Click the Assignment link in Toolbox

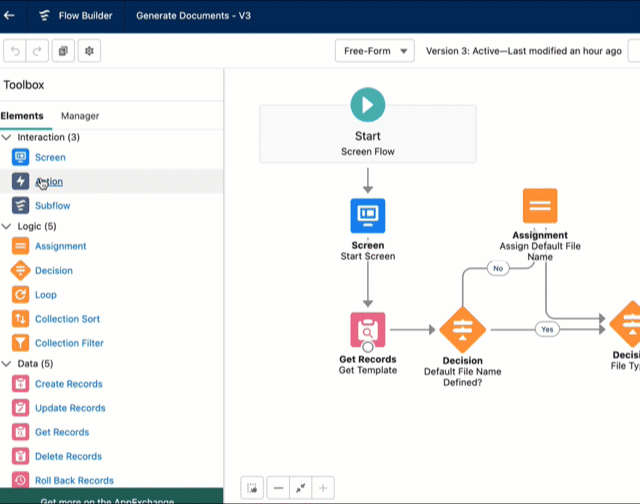60,246
